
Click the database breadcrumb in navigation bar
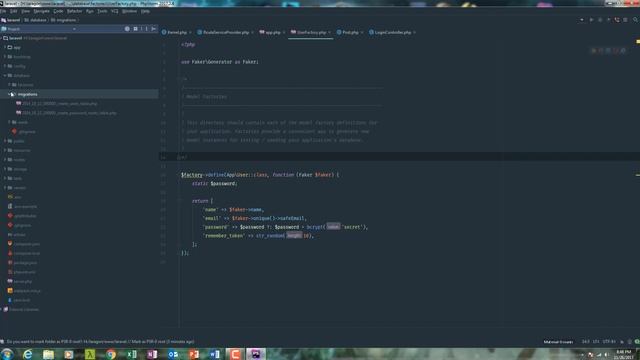click(x=35, y=20)
